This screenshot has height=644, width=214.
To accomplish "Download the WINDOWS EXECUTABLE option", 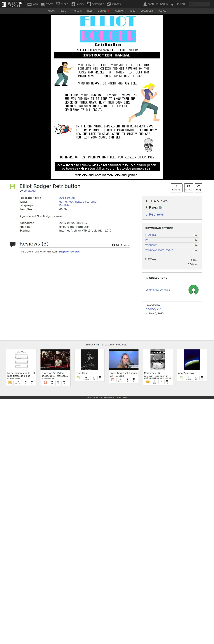I will point(159,250).
